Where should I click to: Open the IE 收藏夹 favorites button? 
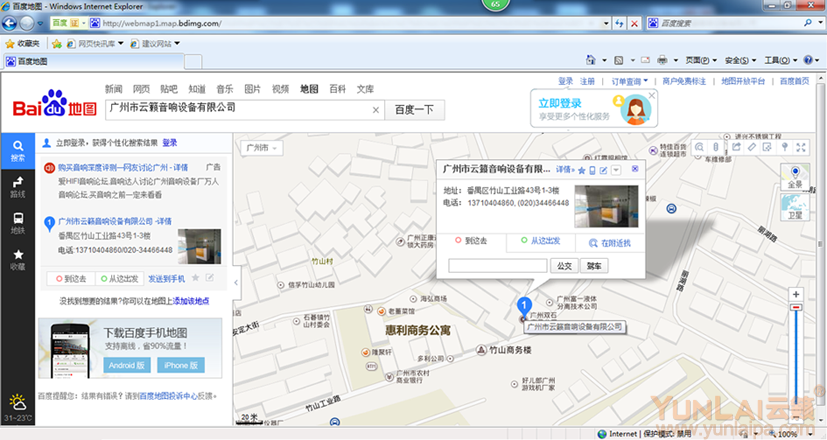pyautogui.click(x=22, y=43)
